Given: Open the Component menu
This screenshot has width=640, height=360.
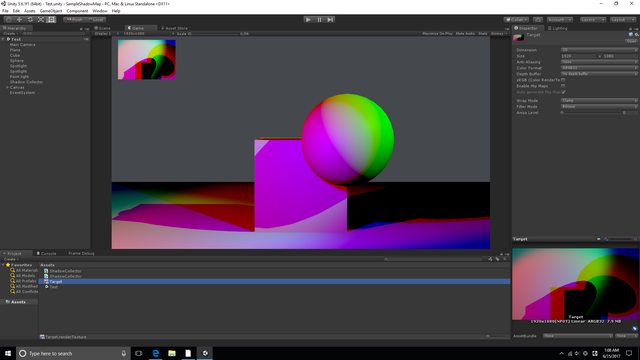Looking at the screenshot, I should (x=77, y=11).
